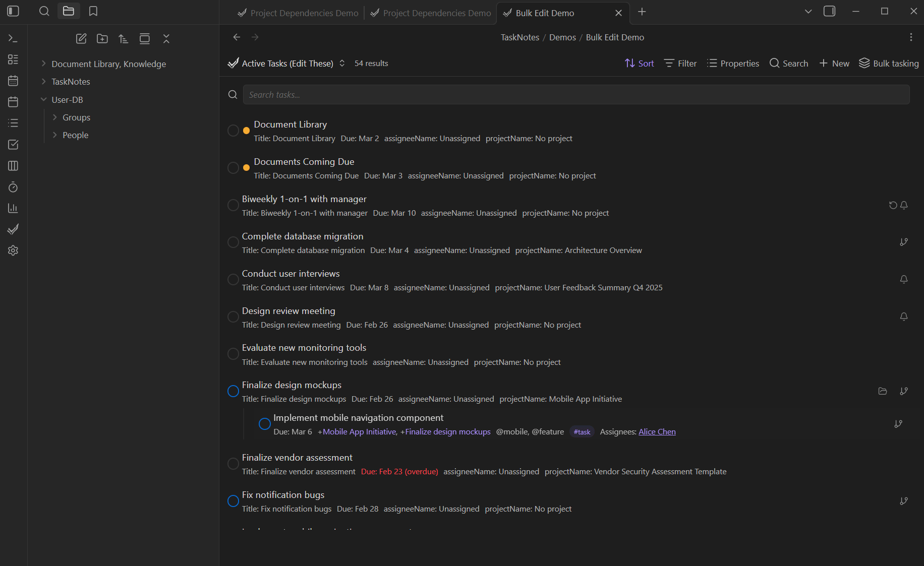Click the Filter button

[680, 63]
